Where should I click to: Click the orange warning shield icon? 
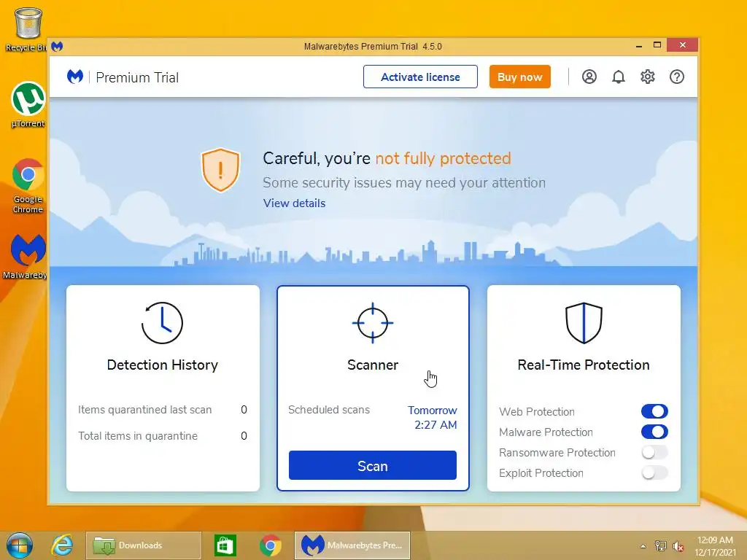(x=220, y=170)
